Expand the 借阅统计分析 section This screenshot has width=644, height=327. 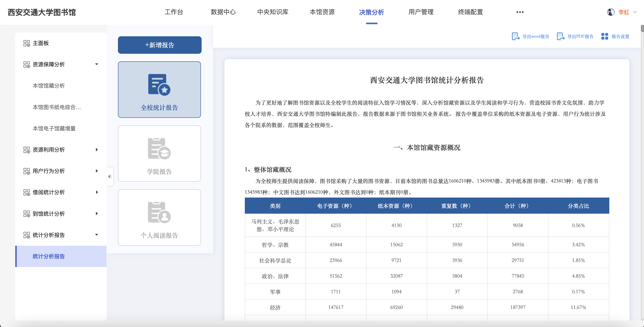[96, 192]
